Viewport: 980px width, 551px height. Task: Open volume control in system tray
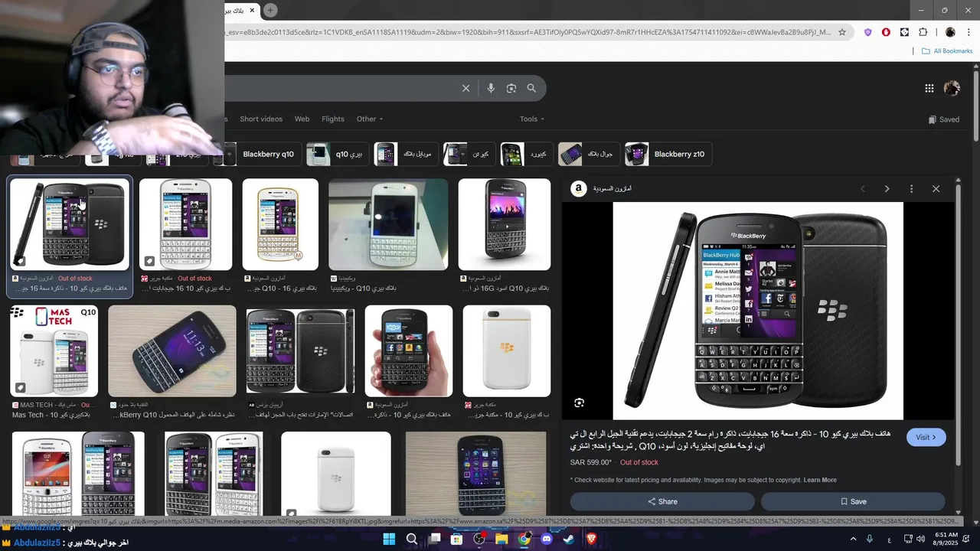[921, 539]
